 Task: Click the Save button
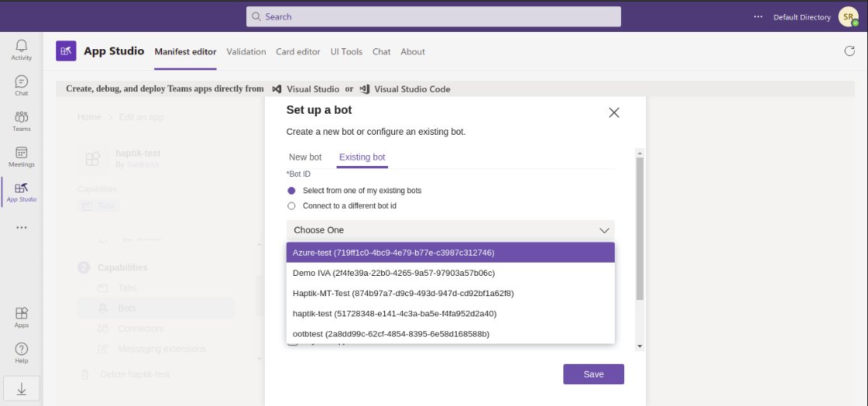594,374
